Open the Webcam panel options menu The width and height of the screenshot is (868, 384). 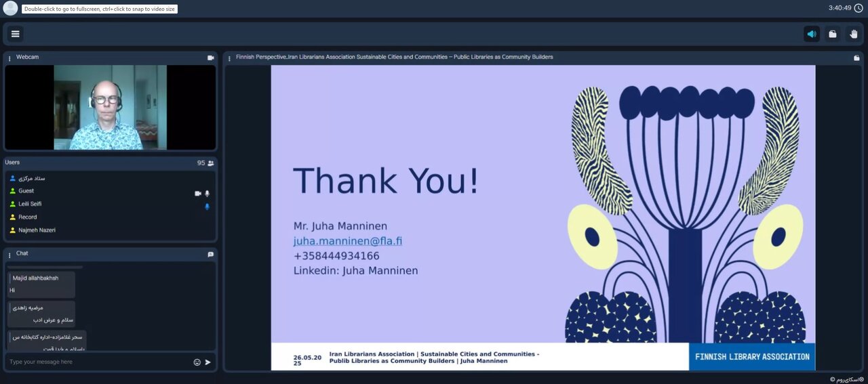[x=9, y=58]
